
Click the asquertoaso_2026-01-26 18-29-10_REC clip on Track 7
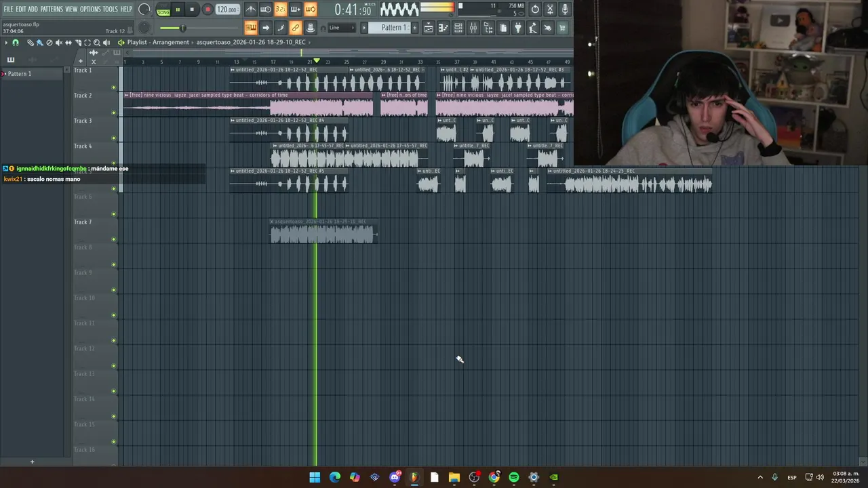(x=323, y=232)
